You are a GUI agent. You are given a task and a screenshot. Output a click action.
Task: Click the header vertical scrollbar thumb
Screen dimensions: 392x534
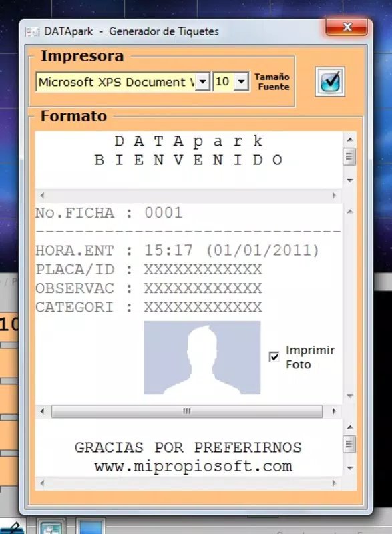(x=349, y=156)
